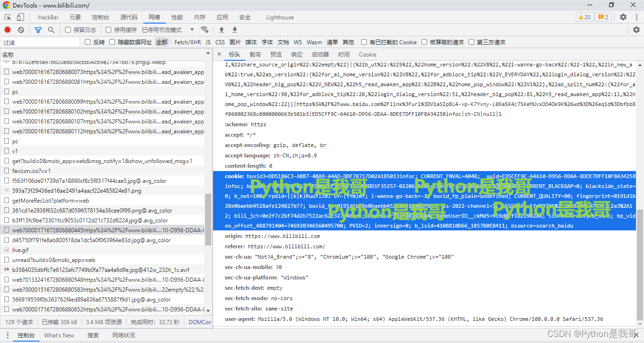This screenshot has height=343, width=644.
Task: Tick checkbox beside getMoreRecList request
Action: 7,201
